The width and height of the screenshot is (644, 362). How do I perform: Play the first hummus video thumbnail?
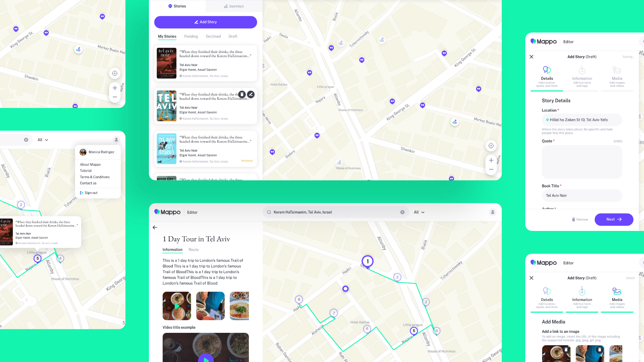point(177,306)
